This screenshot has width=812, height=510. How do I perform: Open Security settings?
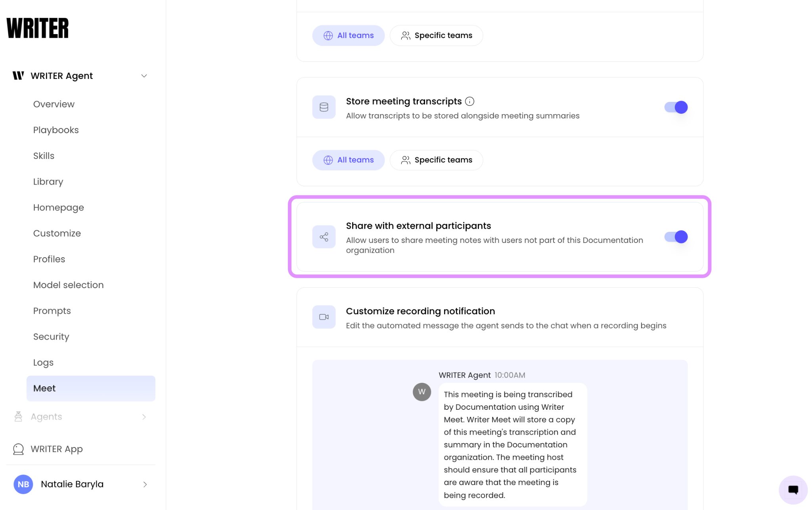point(51,336)
